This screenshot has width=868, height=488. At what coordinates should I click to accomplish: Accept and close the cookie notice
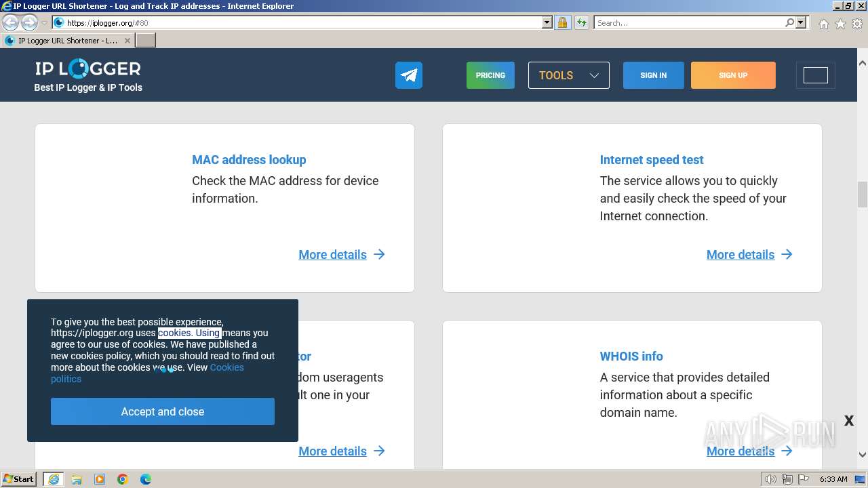163,411
